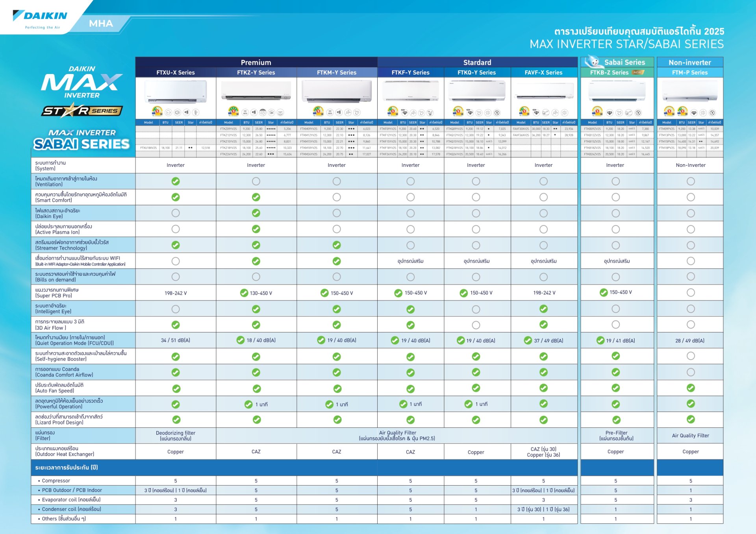Select the Non-inverter category header
The width and height of the screenshot is (756, 534).
pyautogui.click(x=690, y=62)
